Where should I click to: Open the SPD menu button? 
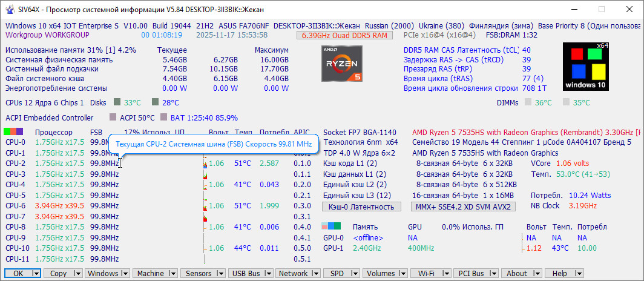[x=338, y=273]
